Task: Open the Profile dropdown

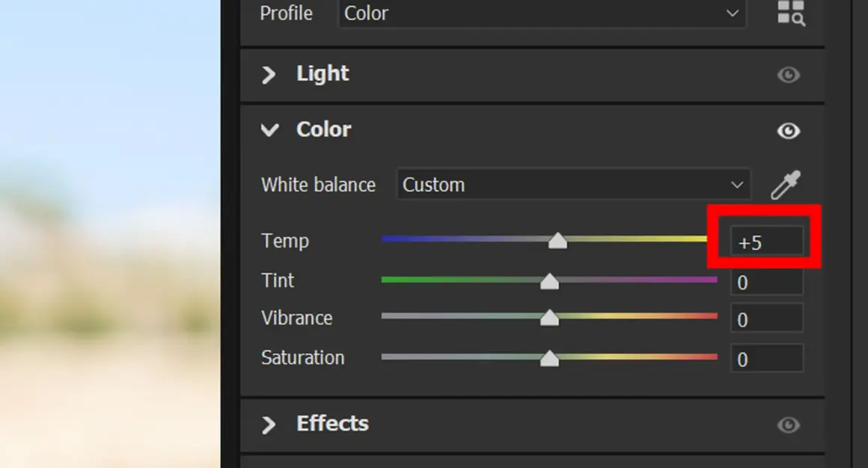Action: [542, 13]
